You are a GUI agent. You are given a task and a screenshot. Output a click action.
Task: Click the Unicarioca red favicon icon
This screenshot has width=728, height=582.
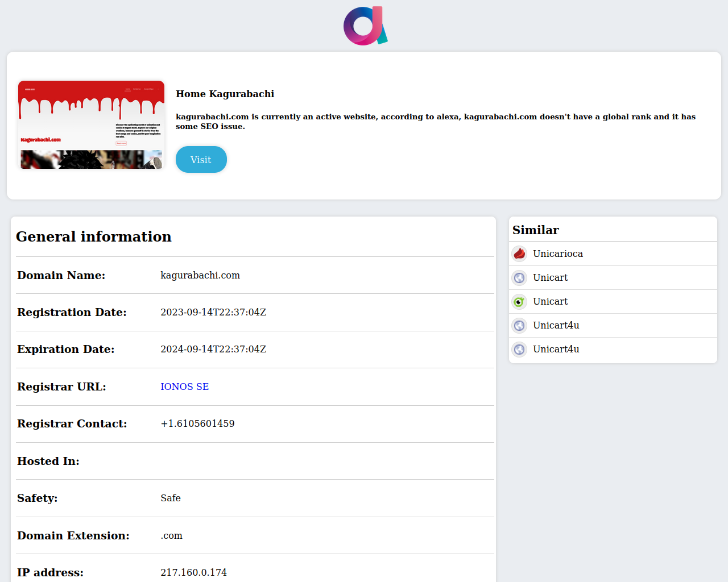tap(519, 253)
